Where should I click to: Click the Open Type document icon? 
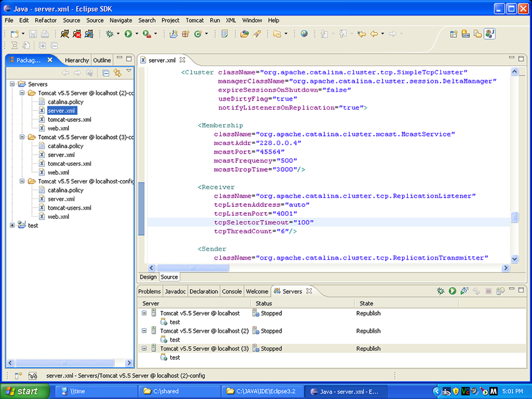click(x=224, y=34)
